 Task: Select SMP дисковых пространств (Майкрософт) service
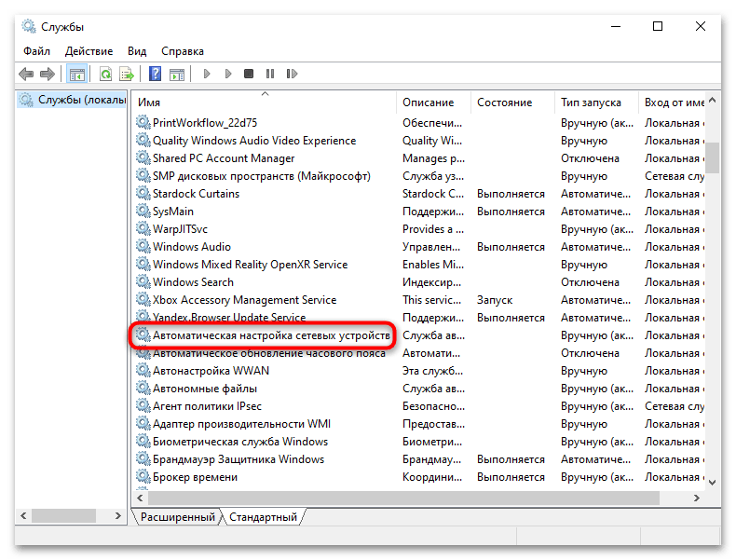(x=262, y=176)
